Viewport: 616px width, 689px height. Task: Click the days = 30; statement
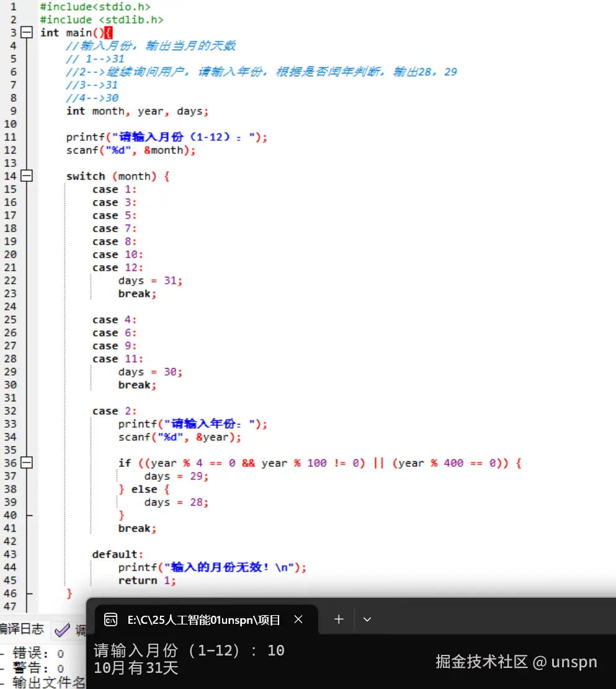tap(150, 372)
